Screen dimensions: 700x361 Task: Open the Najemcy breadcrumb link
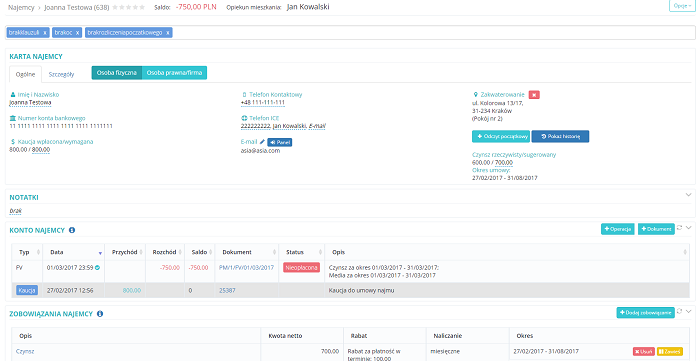(x=21, y=8)
